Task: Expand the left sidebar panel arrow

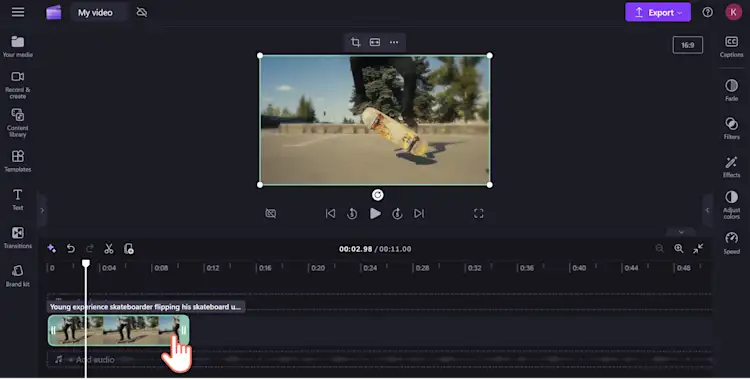Action: 42,210
